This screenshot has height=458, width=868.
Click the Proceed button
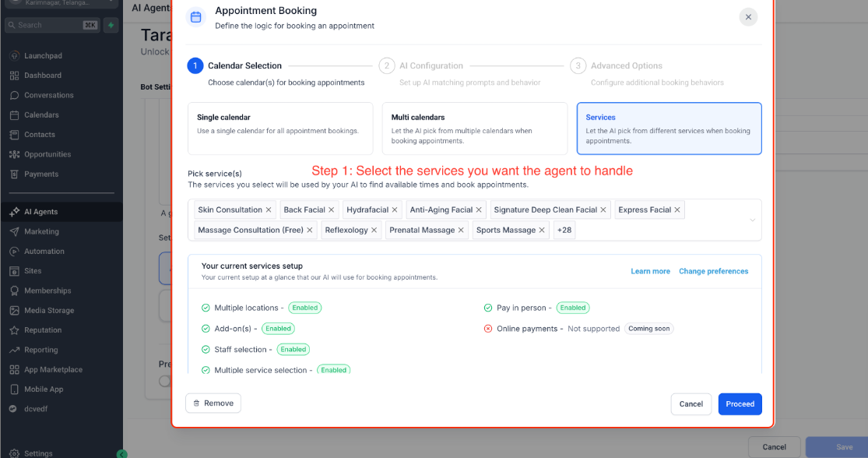click(x=740, y=404)
